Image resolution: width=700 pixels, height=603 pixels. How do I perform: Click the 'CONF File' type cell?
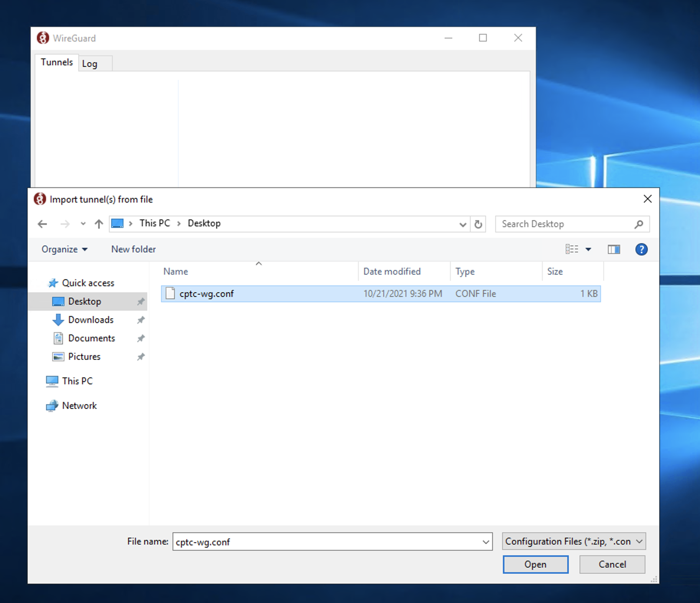[x=476, y=294]
